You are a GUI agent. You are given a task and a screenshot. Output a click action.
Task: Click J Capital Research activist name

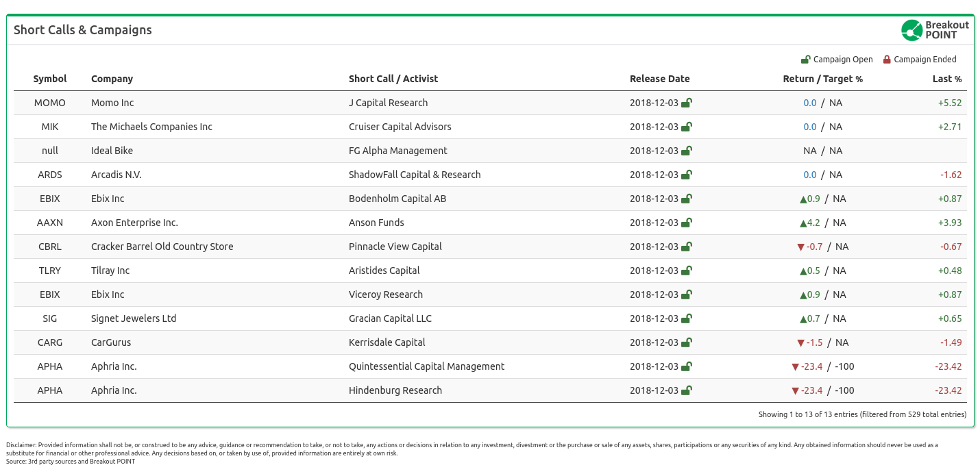(x=389, y=103)
